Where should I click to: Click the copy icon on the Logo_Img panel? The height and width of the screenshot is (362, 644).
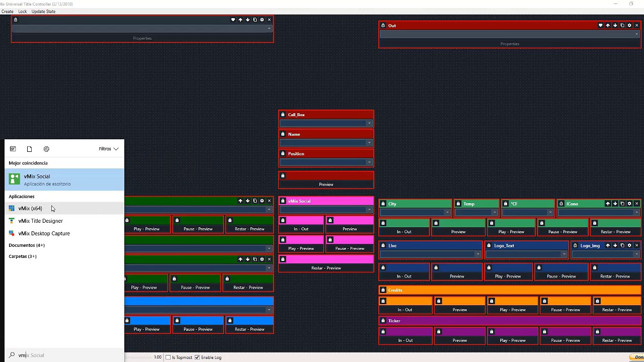[622, 245]
